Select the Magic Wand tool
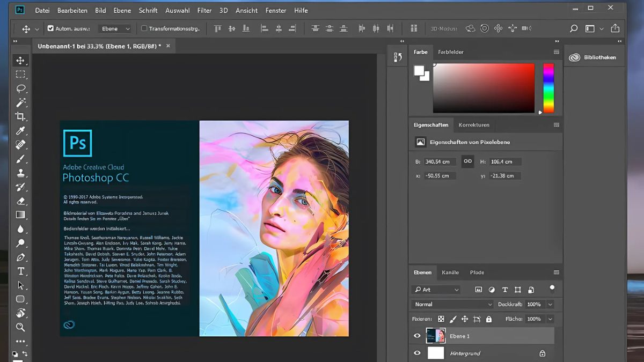This screenshot has height=362, width=644. tap(20, 102)
